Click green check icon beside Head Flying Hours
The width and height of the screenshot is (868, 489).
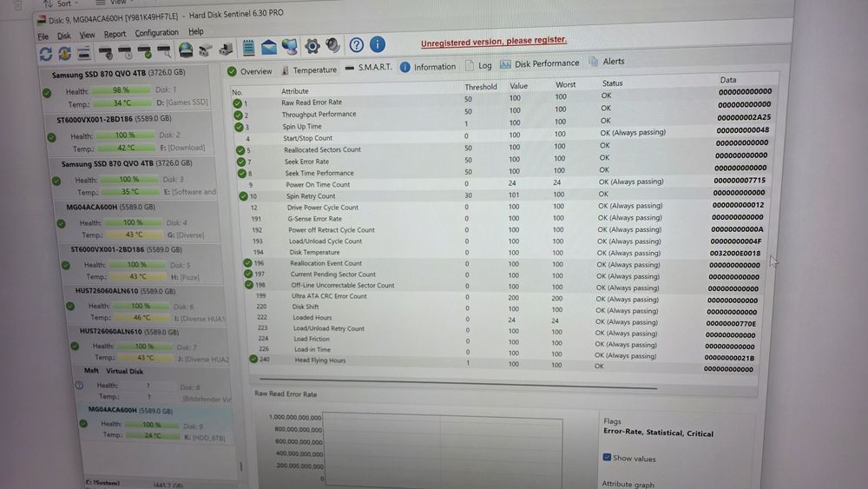click(253, 359)
